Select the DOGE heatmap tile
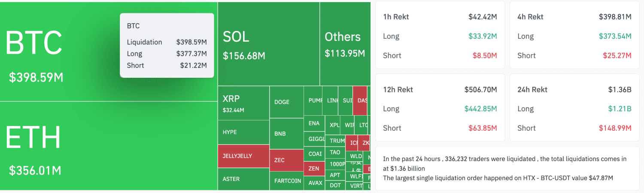 [286, 102]
